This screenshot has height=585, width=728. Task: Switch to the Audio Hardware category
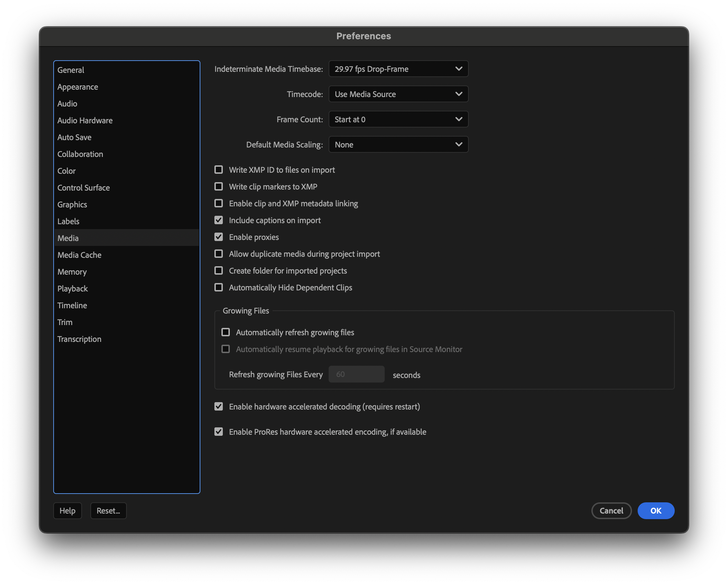click(x=85, y=121)
